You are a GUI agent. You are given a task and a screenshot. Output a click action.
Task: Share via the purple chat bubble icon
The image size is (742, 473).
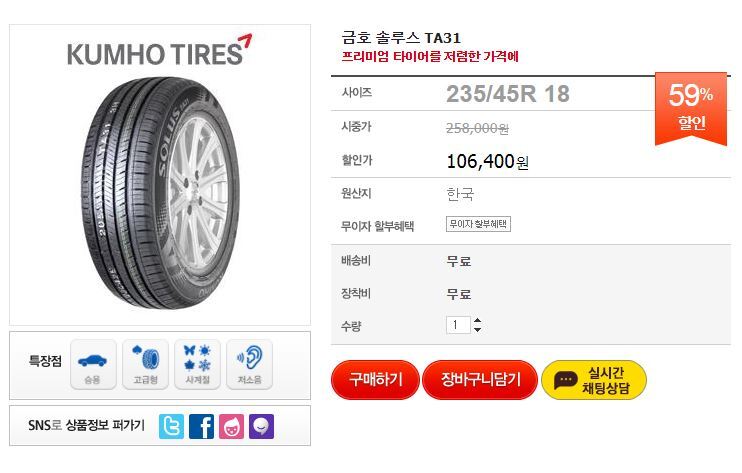click(261, 426)
